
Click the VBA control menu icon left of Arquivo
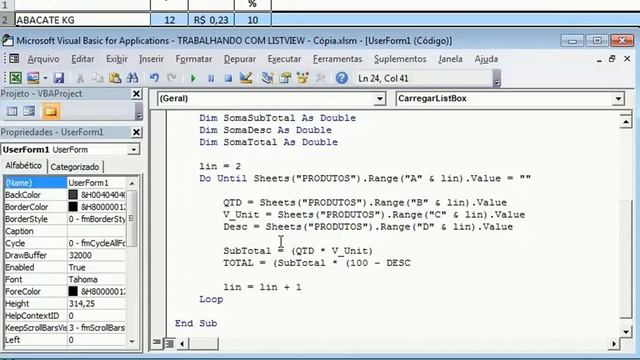pyautogui.click(x=14, y=59)
